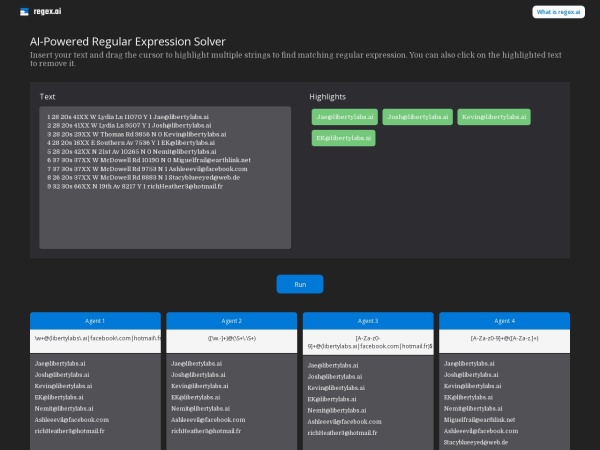
Task: Click Agent 1's regex pattern field
Action: [x=95, y=338]
